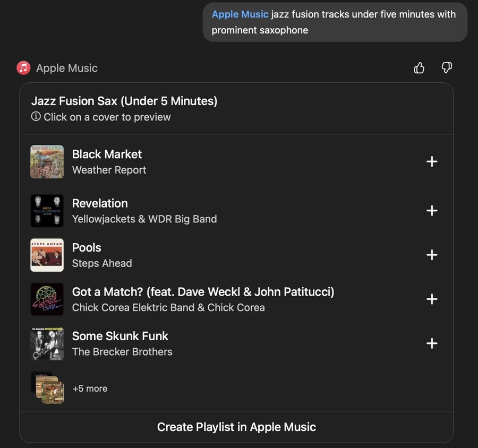Give the response a thumbs up
The height and width of the screenshot is (448, 478).
[x=419, y=68]
